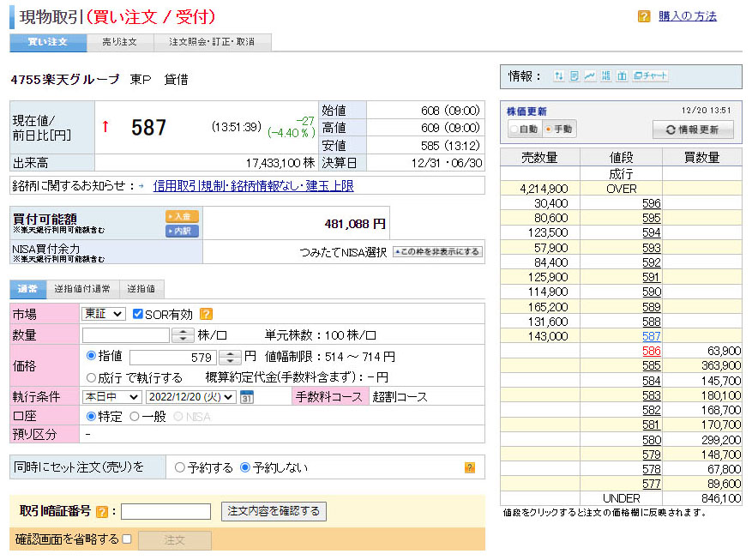Uncheck the SOR有効 checkbox
The height and width of the screenshot is (560, 752).
click(138, 315)
